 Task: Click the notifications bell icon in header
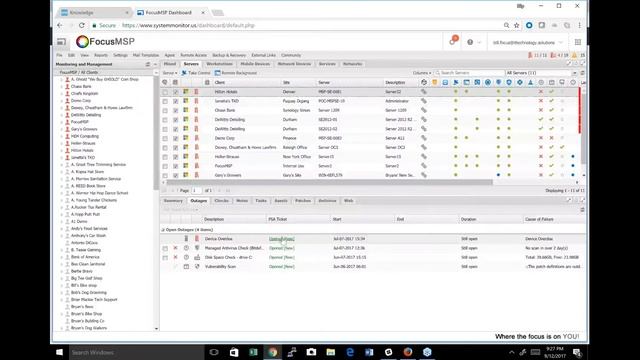tap(453, 41)
